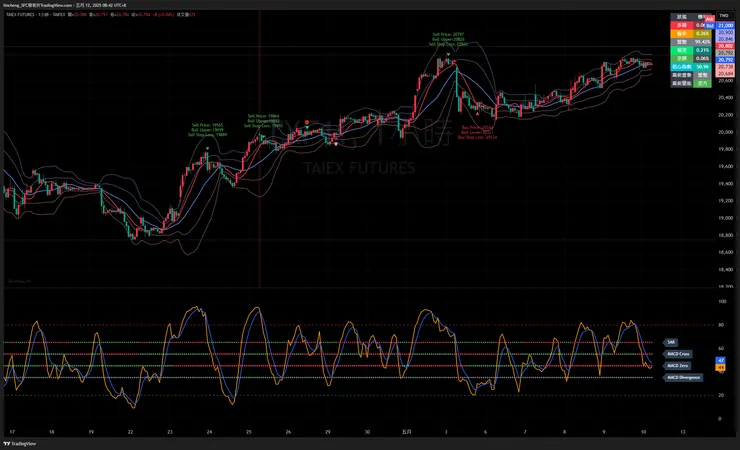Viewport: 740px width, 450px height.
Task: Click the orange circle marker on the candles
Action: point(307,122)
